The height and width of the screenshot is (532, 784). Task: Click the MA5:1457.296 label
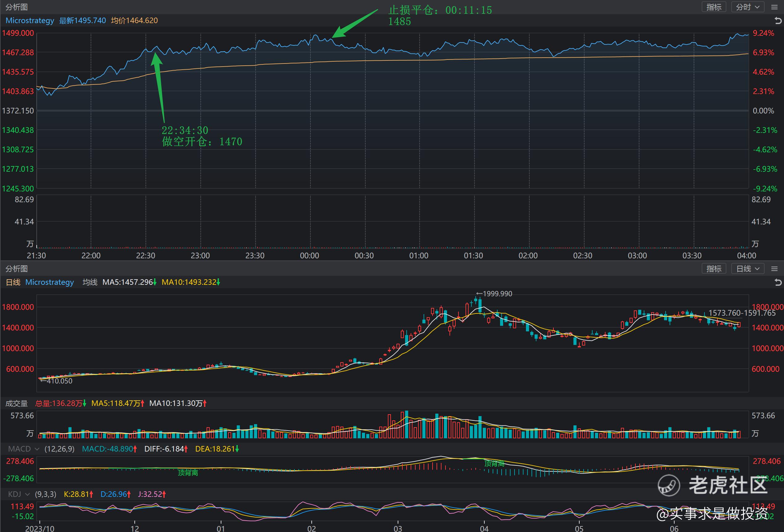click(x=129, y=282)
